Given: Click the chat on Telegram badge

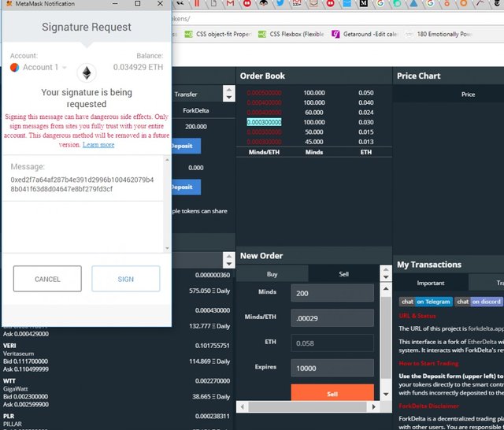Looking at the screenshot, I should pyautogui.click(x=425, y=302).
